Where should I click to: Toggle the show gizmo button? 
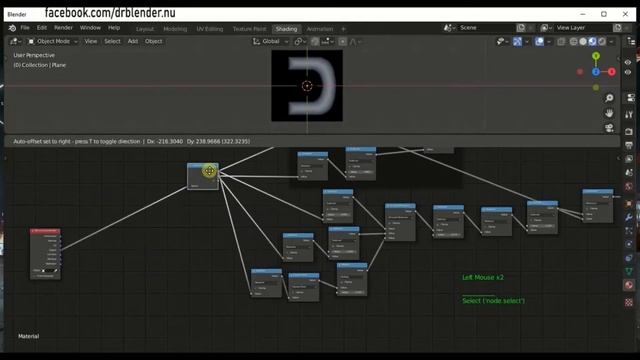517,41
